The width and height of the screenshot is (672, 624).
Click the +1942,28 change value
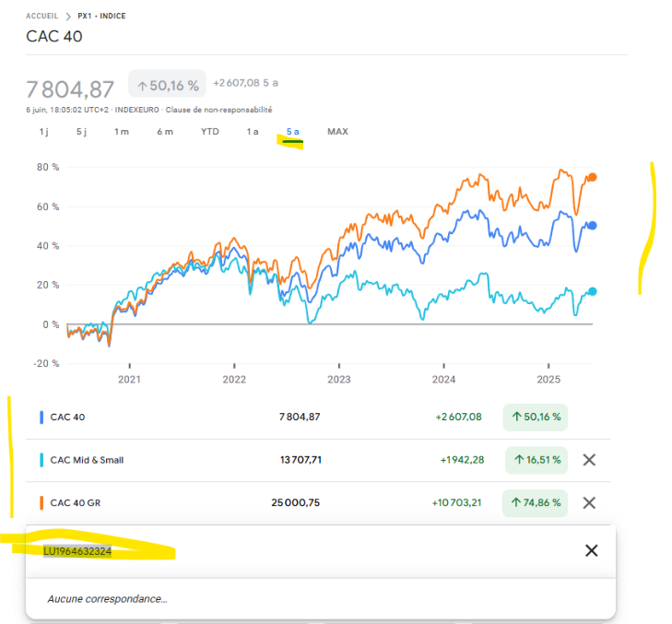[462, 460]
